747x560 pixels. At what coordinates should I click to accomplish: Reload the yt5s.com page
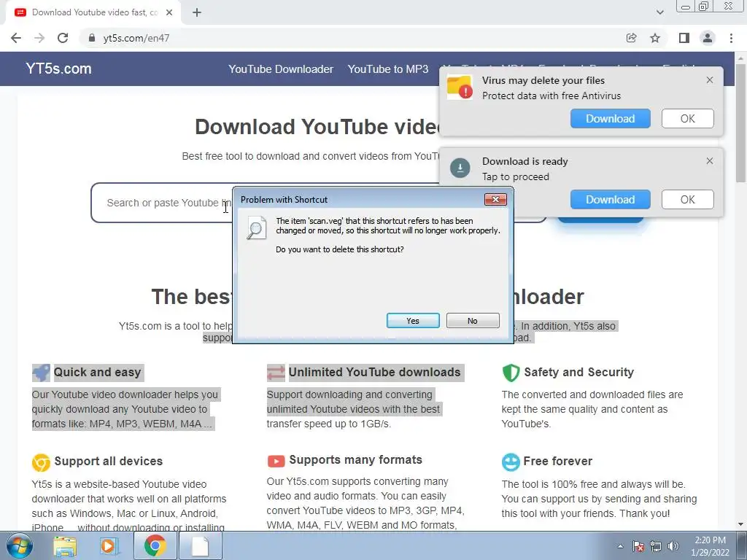point(63,38)
